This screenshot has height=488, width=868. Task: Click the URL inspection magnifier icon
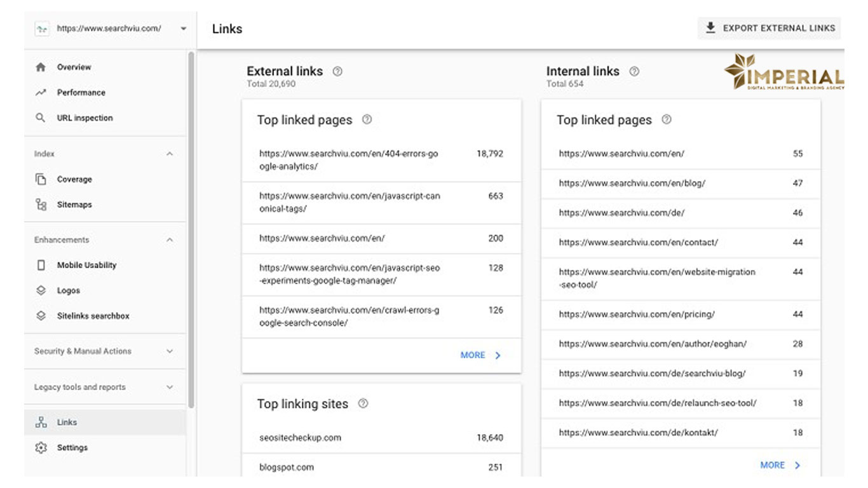(x=41, y=118)
